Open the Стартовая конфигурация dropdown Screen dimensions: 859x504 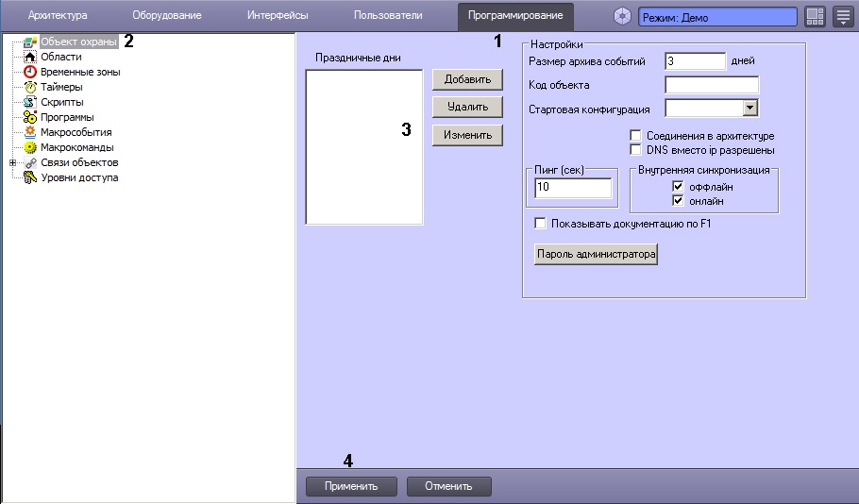[x=750, y=109]
